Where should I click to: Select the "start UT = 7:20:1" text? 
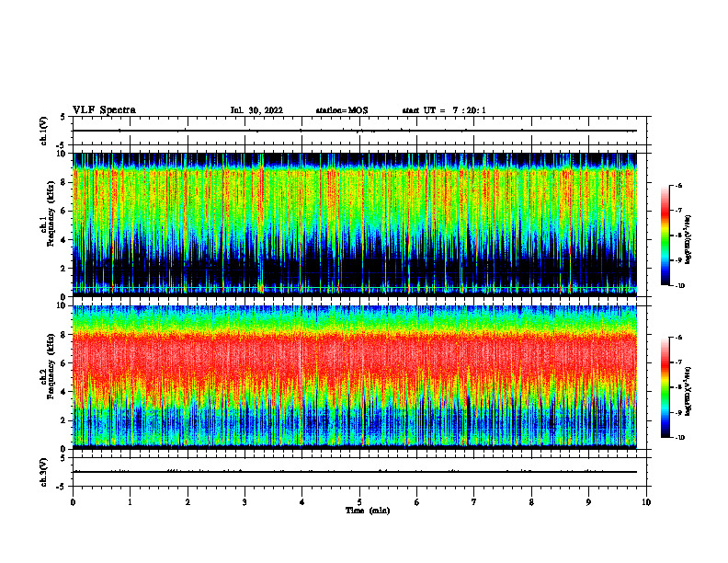(444, 110)
